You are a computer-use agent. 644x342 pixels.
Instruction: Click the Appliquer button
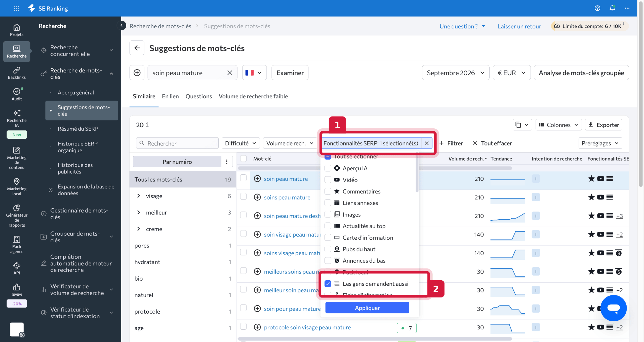click(367, 308)
